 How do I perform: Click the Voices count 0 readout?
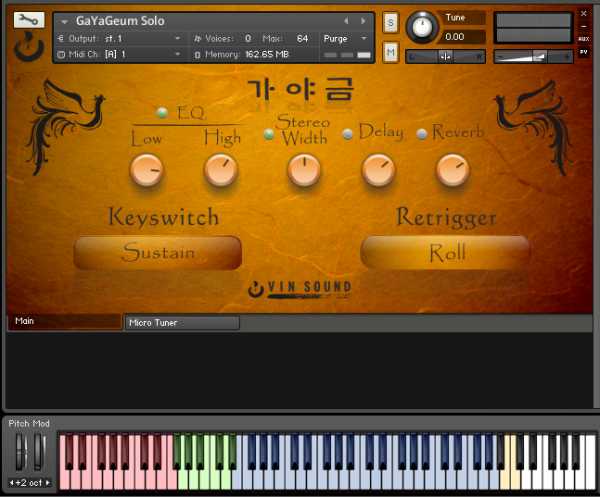248,38
